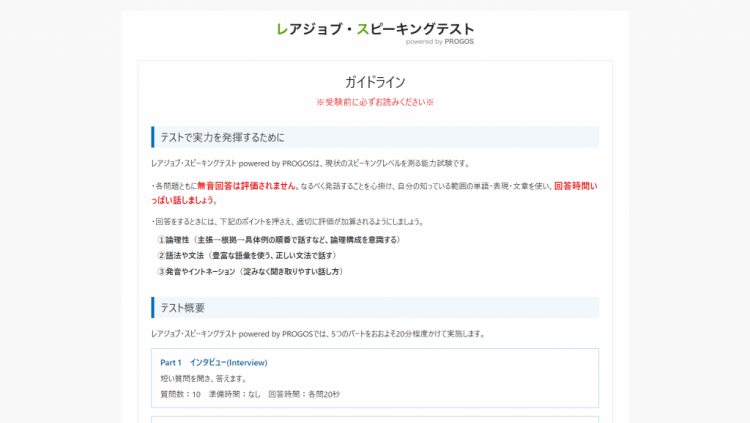Click point ② 語法や文法 line
Viewport: 750px width, 423px height.
coord(247,256)
